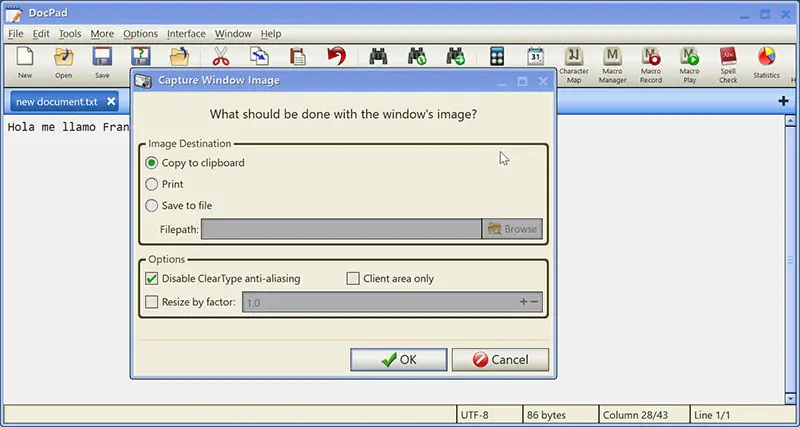
Task: Click the Open file toolbar icon
Action: click(x=64, y=56)
